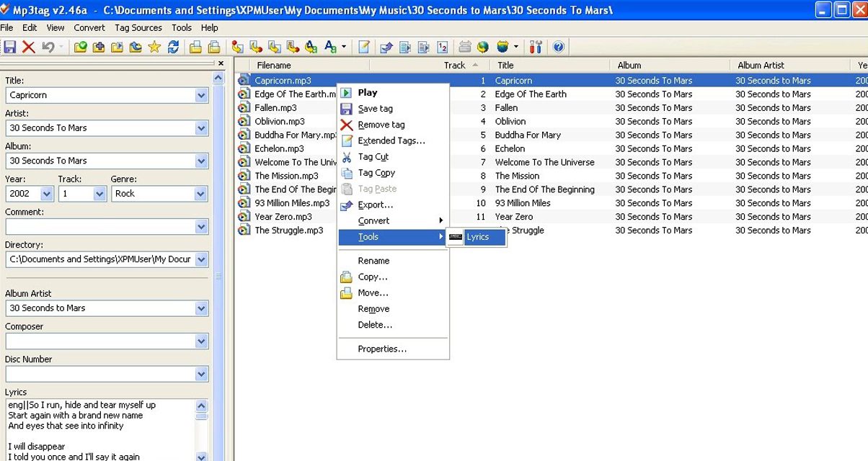The width and height of the screenshot is (868, 461).
Task: Sort by the Track column header
Action: (430, 65)
